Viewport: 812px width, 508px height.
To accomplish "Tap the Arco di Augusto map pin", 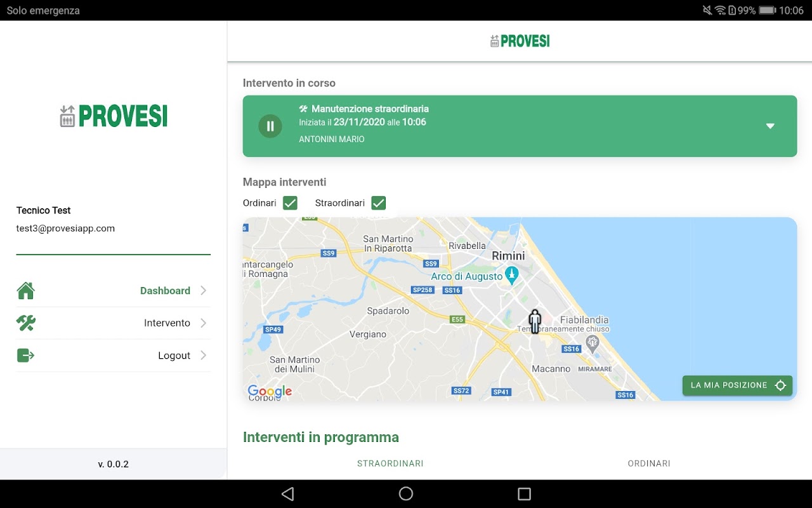I will (x=512, y=275).
